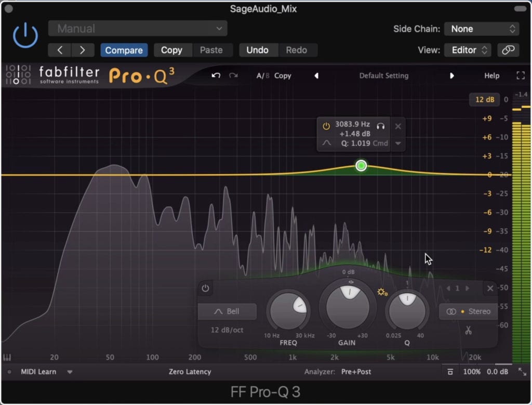Expand the MIDI Learn dropdown arrow
The width and height of the screenshot is (532, 405).
70,372
